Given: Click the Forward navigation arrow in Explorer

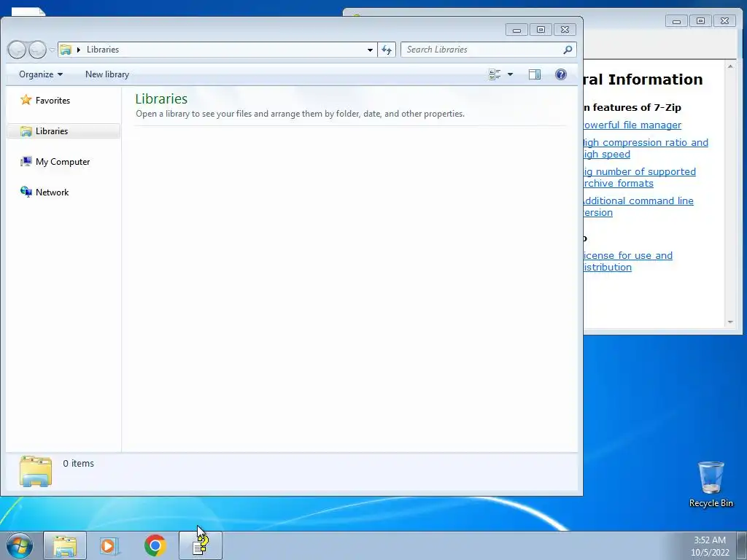Looking at the screenshot, I should (37, 50).
